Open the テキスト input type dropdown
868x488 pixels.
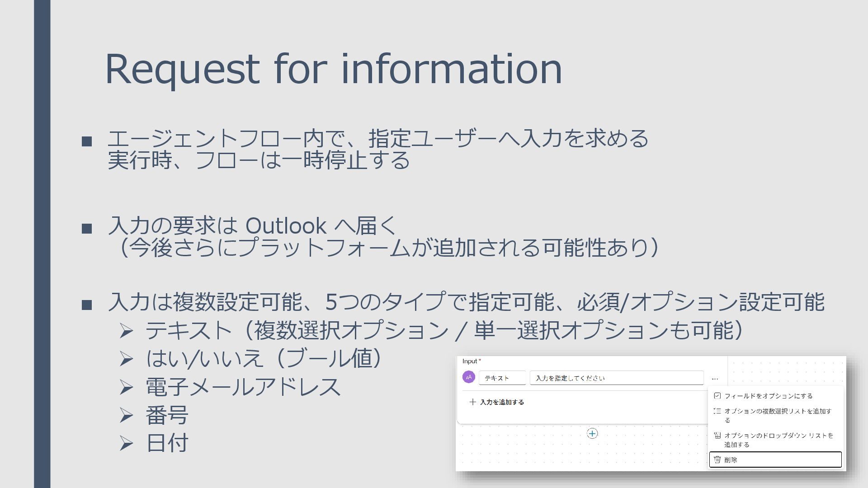click(x=502, y=378)
